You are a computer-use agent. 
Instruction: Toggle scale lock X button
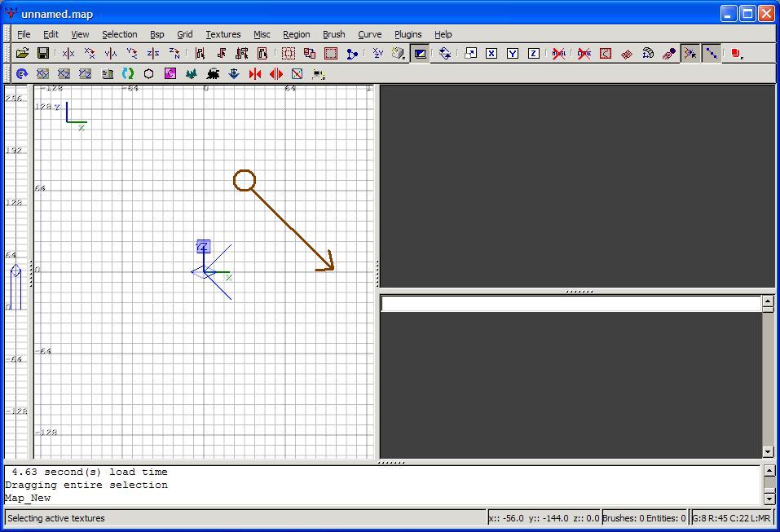pyautogui.click(x=491, y=53)
